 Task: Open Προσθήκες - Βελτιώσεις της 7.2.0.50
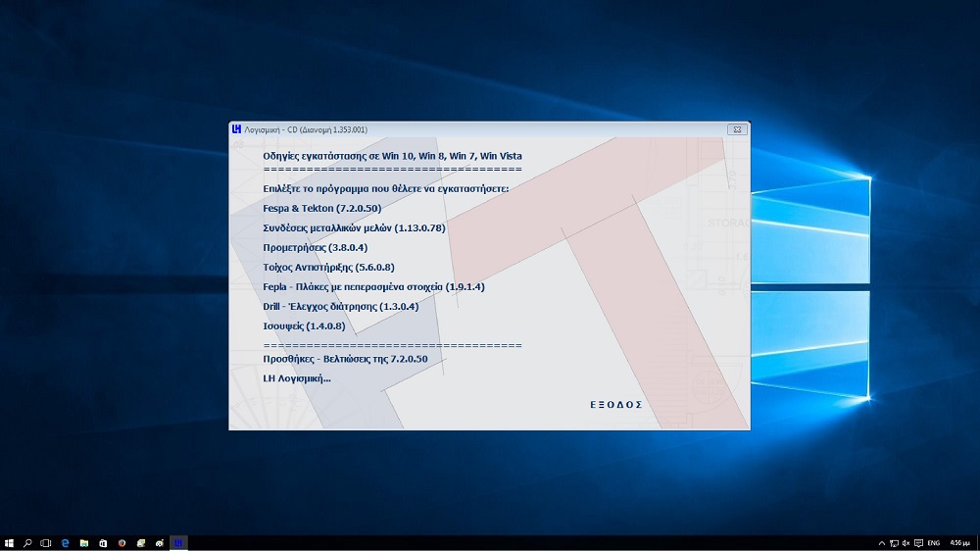pyautogui.click(x=345, y=359)
